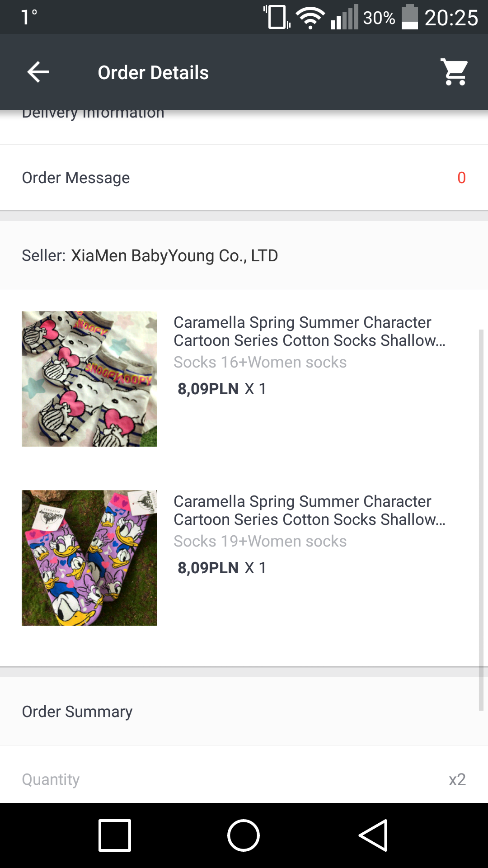
Task: Tap the Android recent apps square button
Action: [x=115, y=835]
